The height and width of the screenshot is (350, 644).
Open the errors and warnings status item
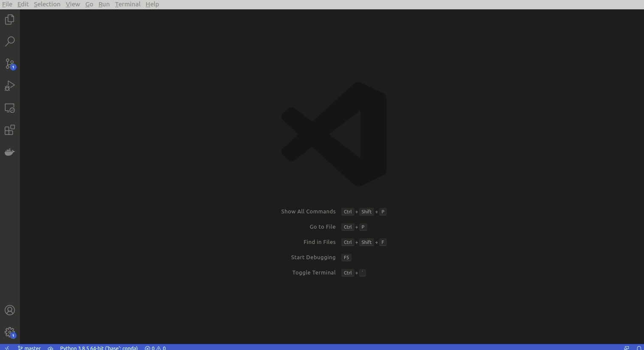[155, 348]
